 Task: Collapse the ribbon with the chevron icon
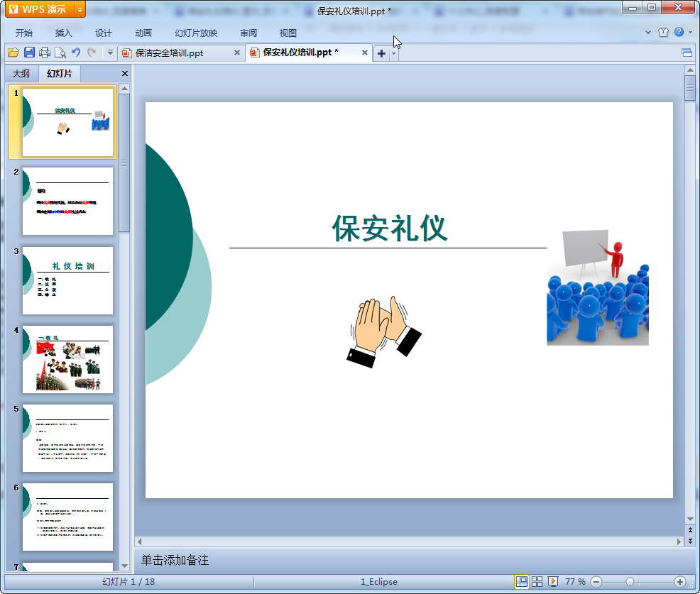(x=648, y=32)
